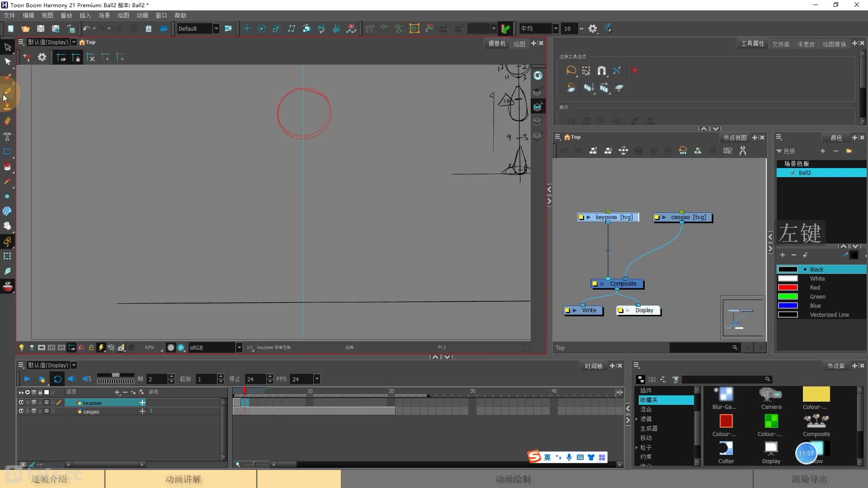The height and width of the screenshot is (488, 868).
Task: Expand the 滤镜 category in the node library
Action: pos(637,419)
